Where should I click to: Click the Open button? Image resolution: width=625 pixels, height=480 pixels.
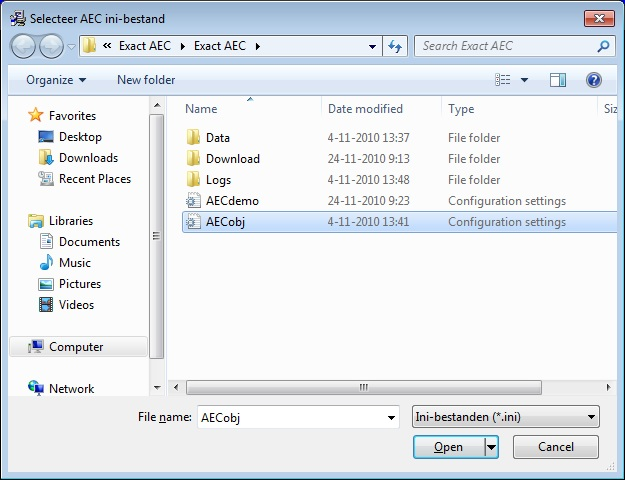(448, 447)
